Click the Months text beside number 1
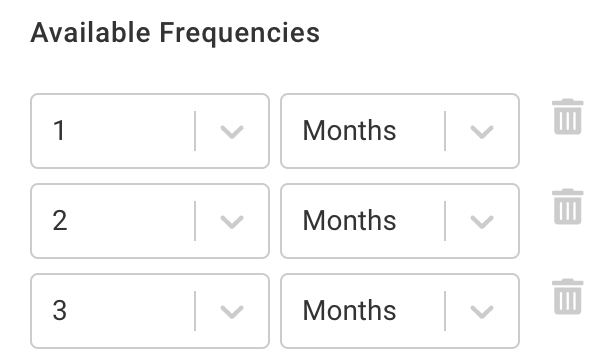Screen dimensions: 614x364 [349, 130]
